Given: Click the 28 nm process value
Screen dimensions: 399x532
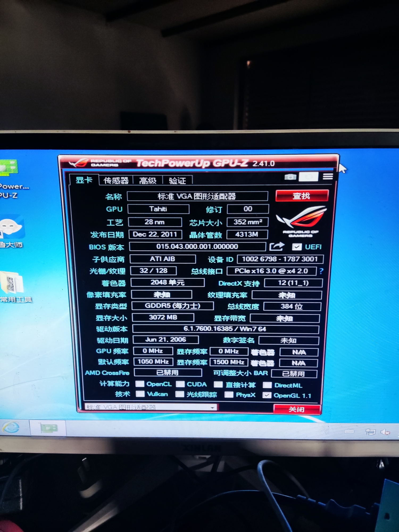Looking at the screenshot, I should coord(155,222).
